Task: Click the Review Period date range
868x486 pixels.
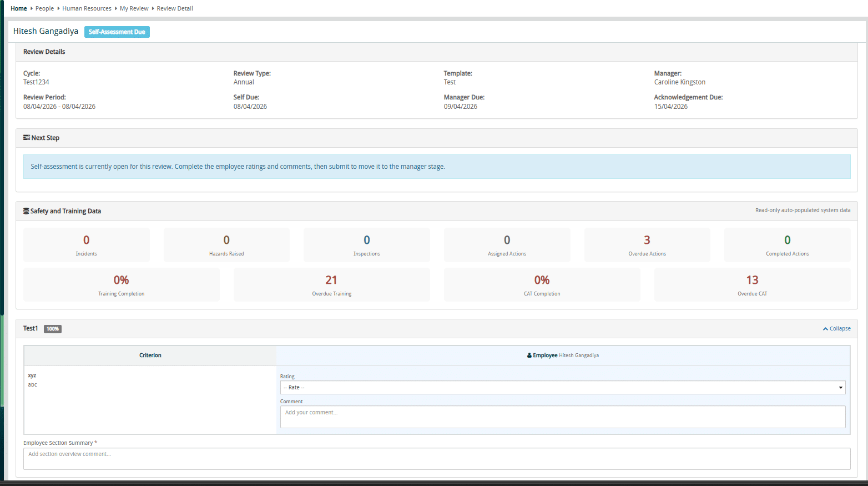Action: 59,107
